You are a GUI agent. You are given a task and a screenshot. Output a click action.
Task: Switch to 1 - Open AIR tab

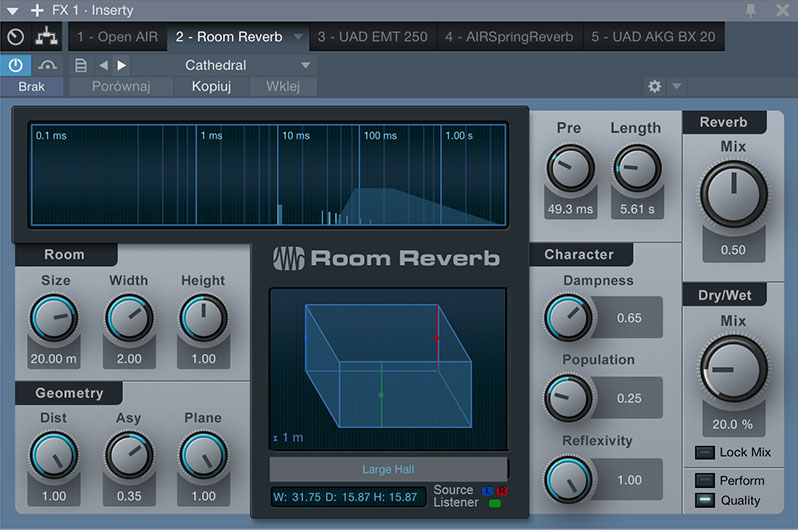[x=118, y=37]
